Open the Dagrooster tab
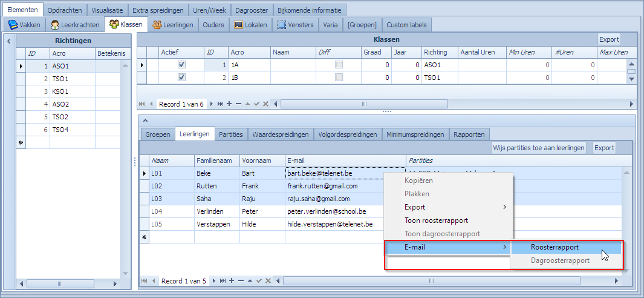The width and height of the screenshot is (644, 298). point(251,10)
